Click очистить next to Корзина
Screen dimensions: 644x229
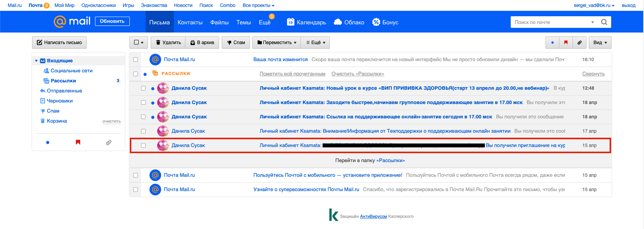(112, 121)
